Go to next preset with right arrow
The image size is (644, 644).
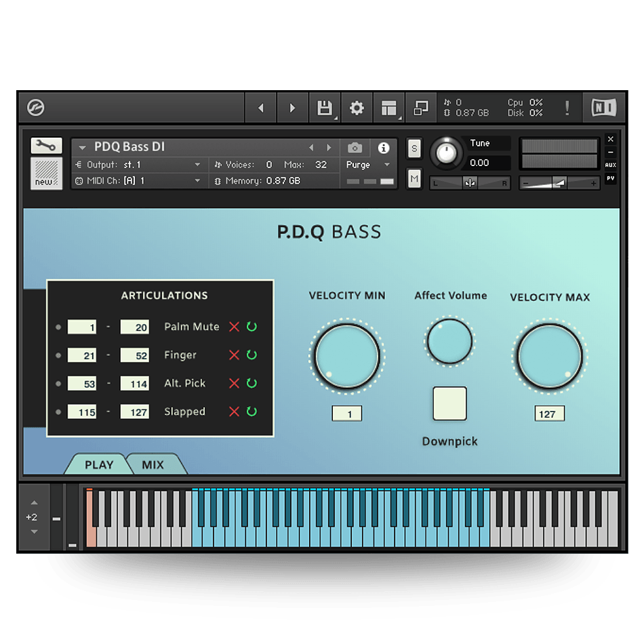coord(292,108)
